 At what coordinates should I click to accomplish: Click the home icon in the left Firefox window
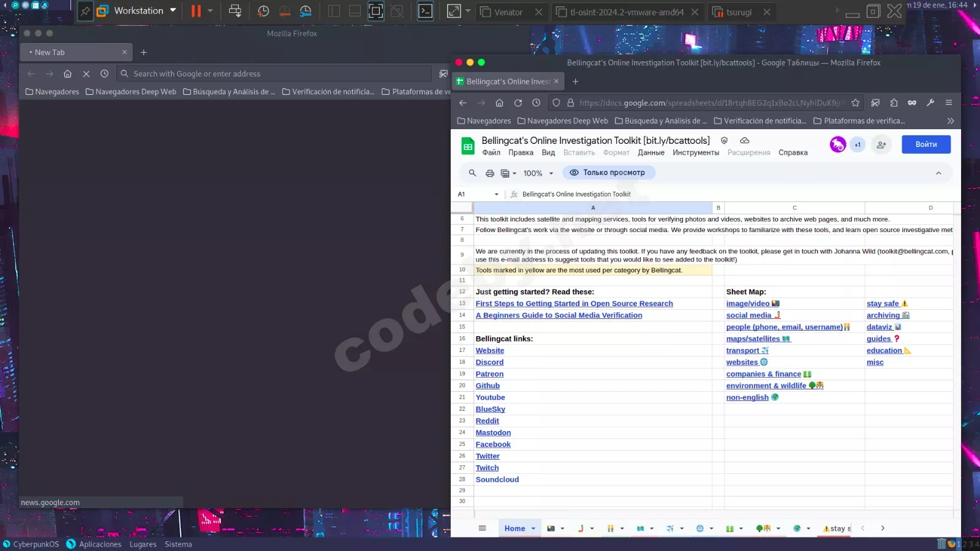click(x=67, y=73)
